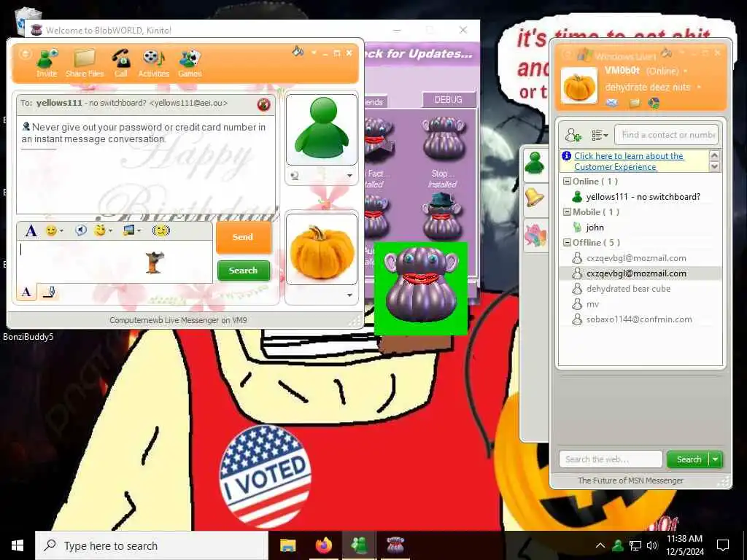Collapse the Online ( 1 ) group
This screenshot has height=560, width=747.
pyautogui.click(x=567, y=182)
